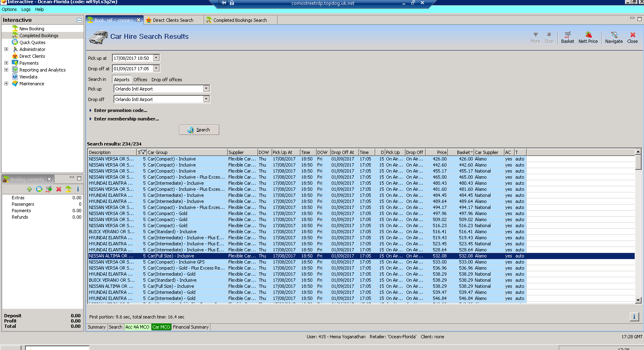Click the blue info icon in Booking contents toolbar

coord(78,189)
